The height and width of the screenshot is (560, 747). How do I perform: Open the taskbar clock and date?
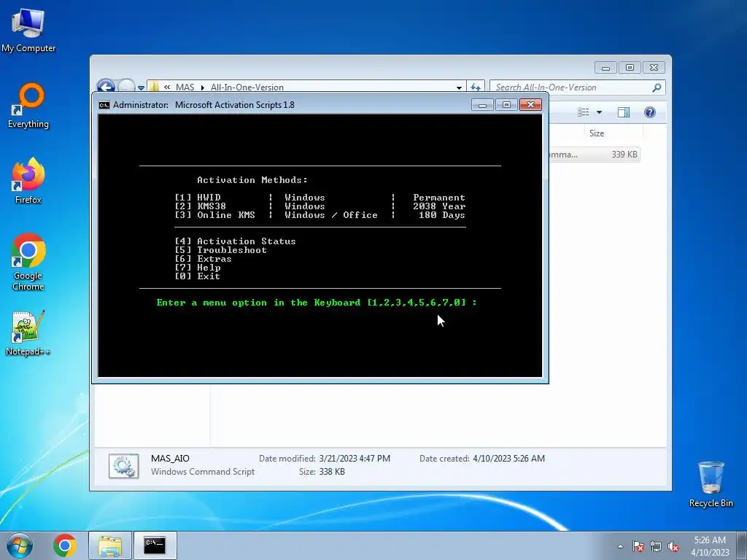[710, 546]
